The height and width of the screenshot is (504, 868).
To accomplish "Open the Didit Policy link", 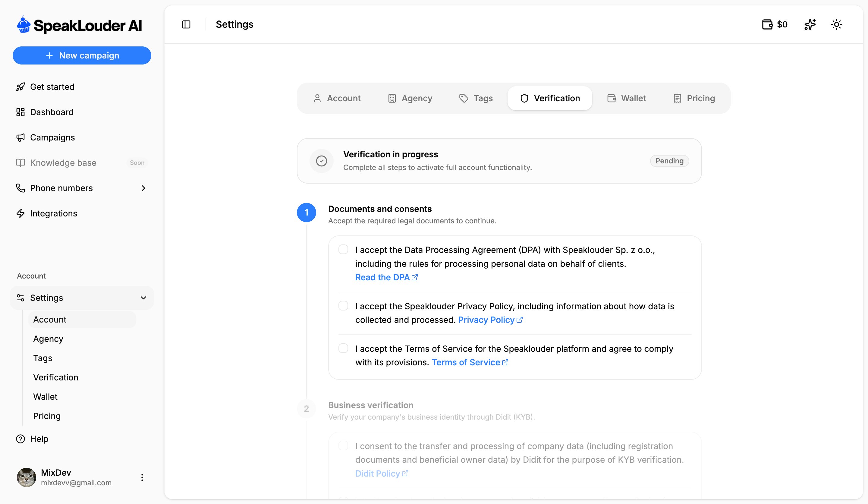I will [382, 473].
